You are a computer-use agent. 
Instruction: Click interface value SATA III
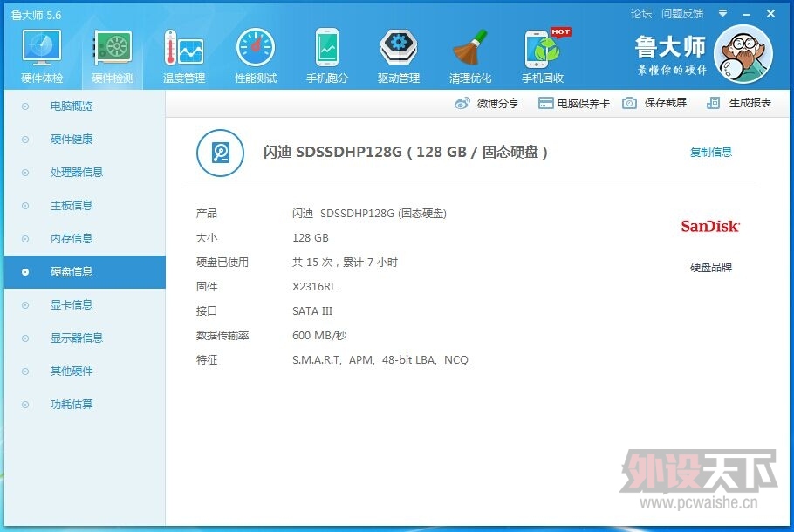click(x=312, y=310)
